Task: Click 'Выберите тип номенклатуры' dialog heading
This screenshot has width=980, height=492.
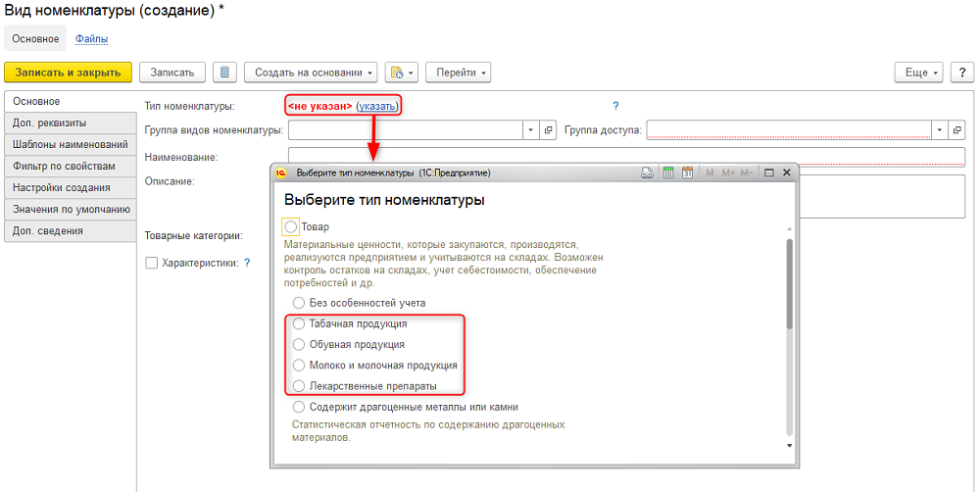Action: 384,201
